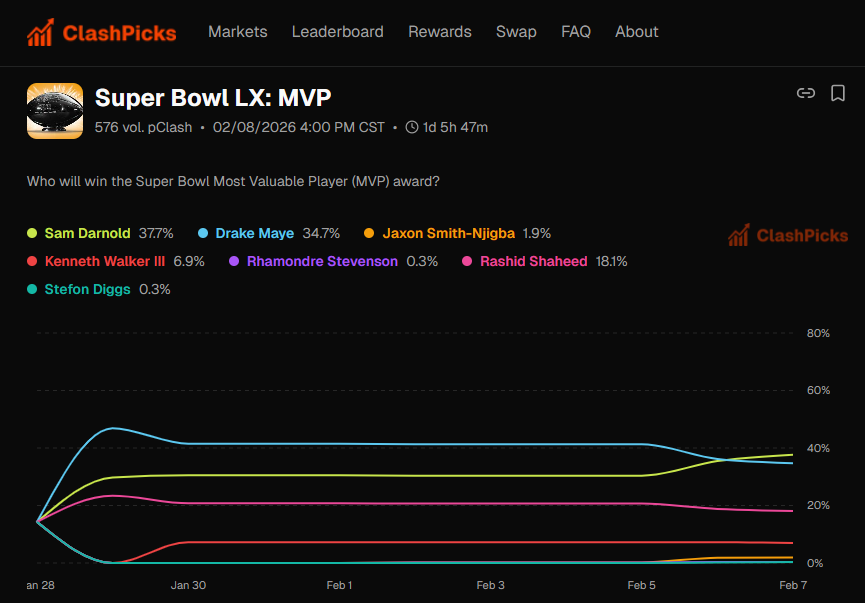Navigate to About page
This screenshot has height=603, width=865.
pos(637,32)
